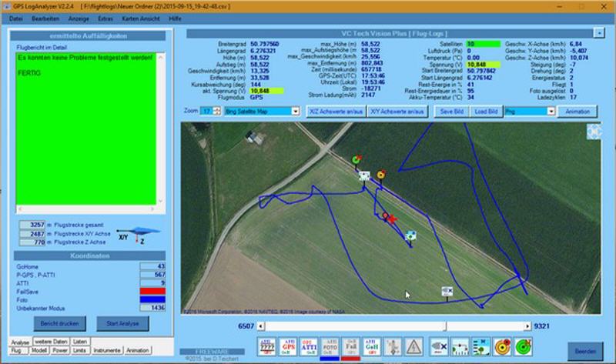Toggle the Fail (failsafe) filter icon
This screenshot has height=364, width=616.
350,347
